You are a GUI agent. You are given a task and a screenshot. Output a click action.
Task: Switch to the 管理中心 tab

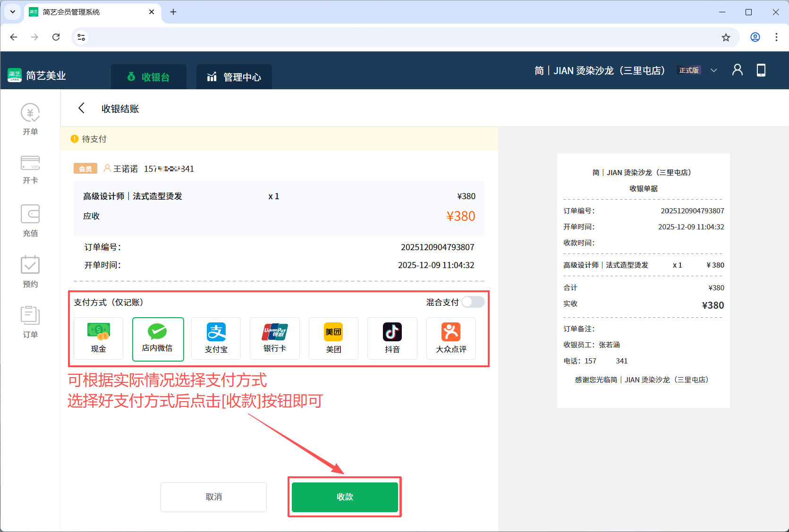point(234,77)
